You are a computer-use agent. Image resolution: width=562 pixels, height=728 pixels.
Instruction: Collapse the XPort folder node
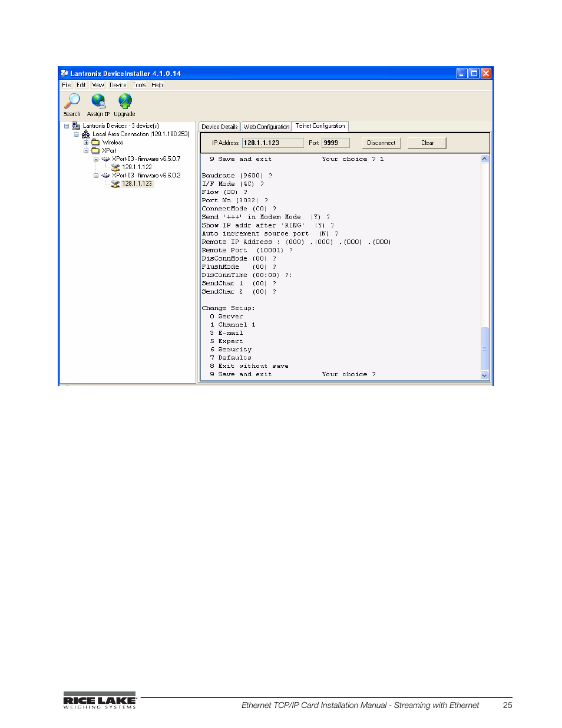(86, 151)
